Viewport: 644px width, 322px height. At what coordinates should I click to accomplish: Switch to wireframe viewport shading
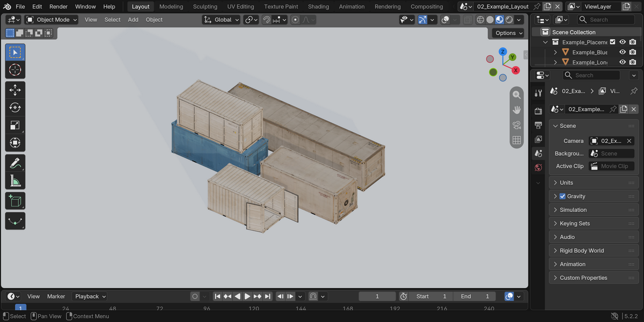point(480,19)
